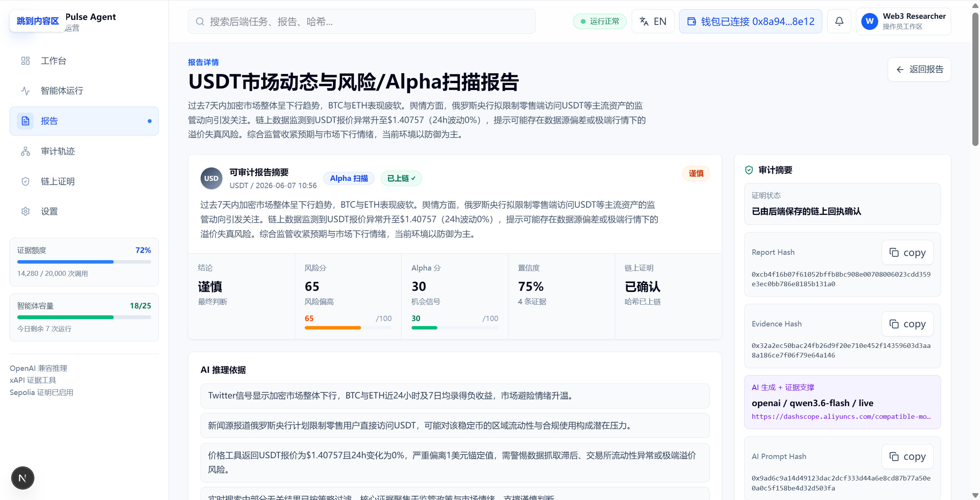
Task: Select 审计轨迹 in the sidebar menu
Action: pyautogui.click(x=84, y=151)
